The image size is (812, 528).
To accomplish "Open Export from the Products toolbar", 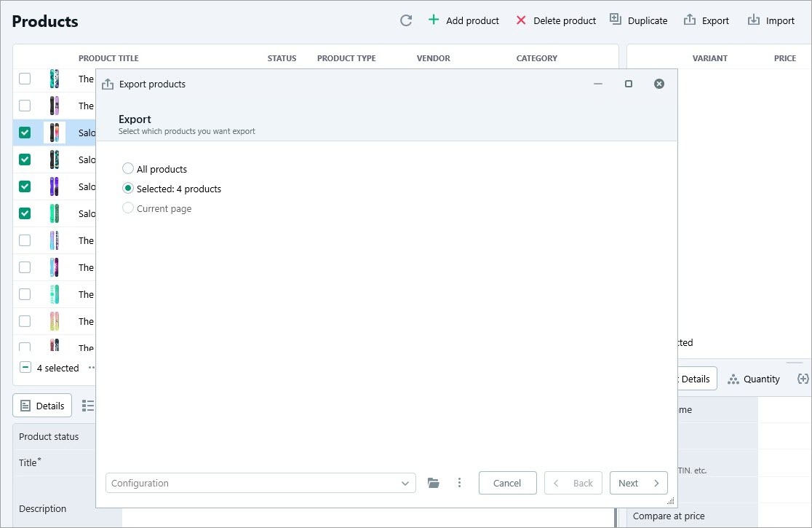I will click(x=706, y=20).
